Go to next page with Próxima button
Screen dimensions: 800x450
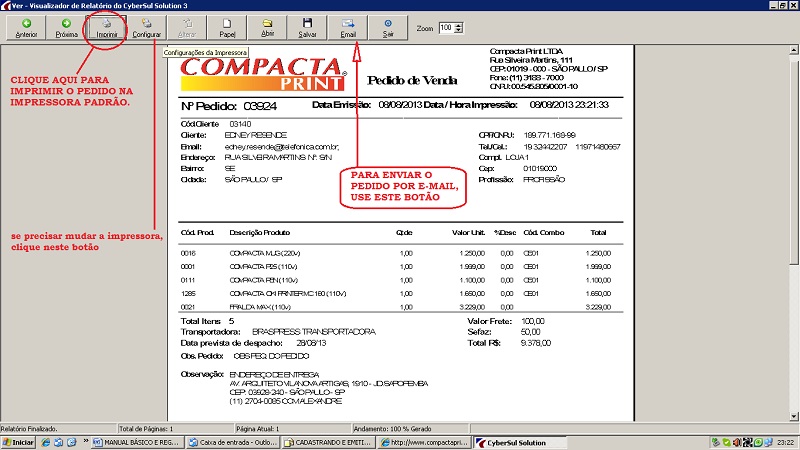click(x=66, y=28)
